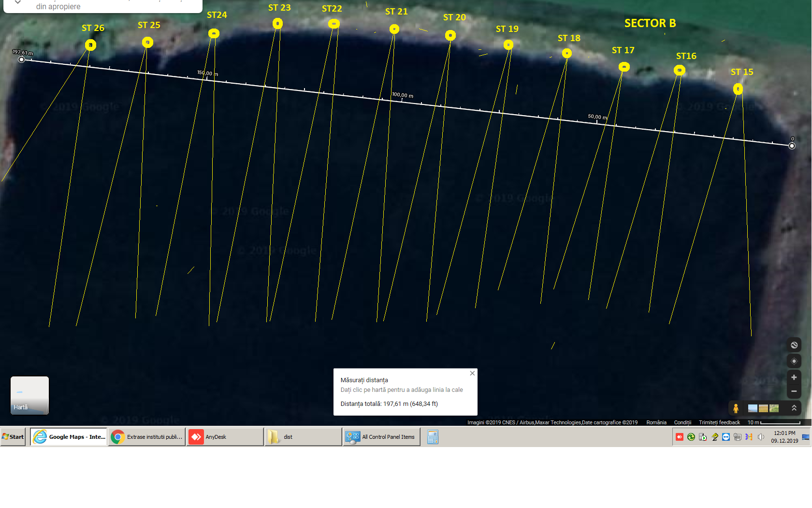Click the TeamViewer tray icon

pyautogui.click(x=726, y=437)
